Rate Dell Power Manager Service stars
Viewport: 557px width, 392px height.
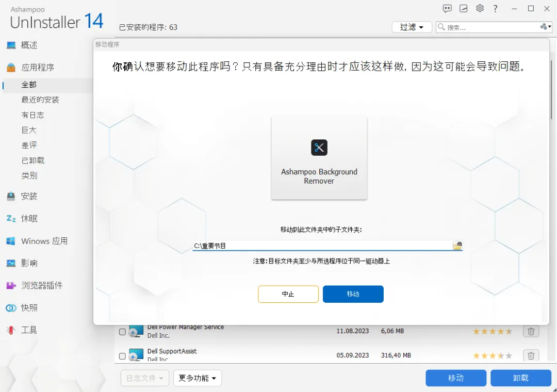493,331
